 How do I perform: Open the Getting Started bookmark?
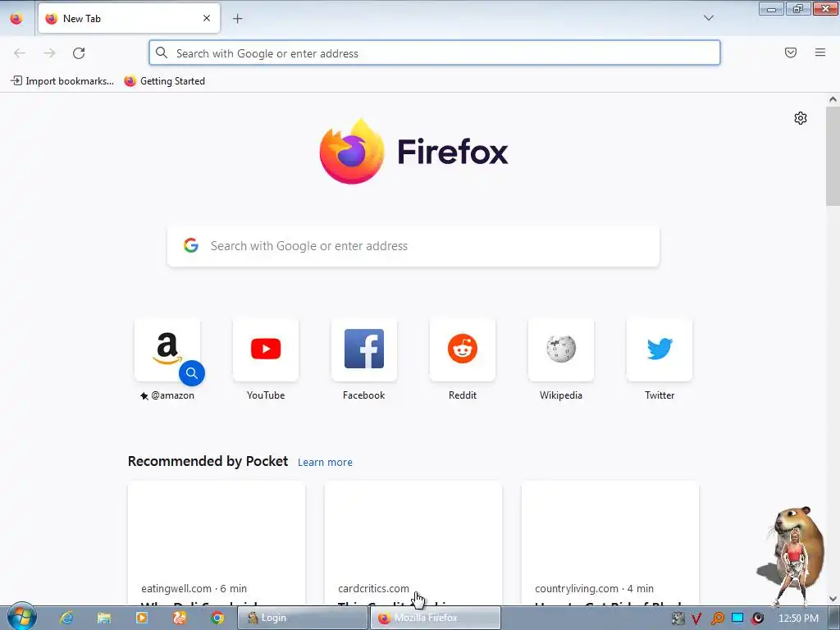click(164, 81)
